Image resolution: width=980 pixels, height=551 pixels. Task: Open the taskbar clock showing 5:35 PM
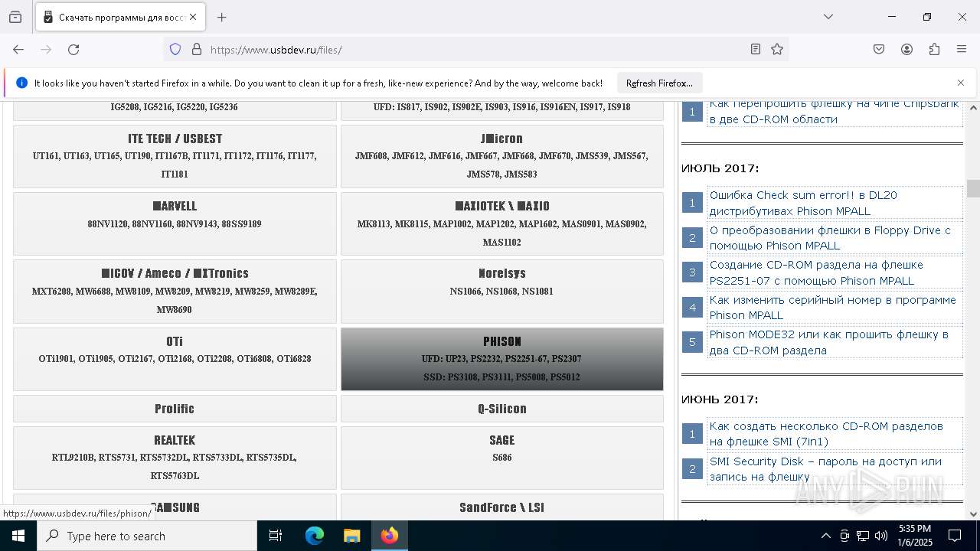tap(914, 536)
